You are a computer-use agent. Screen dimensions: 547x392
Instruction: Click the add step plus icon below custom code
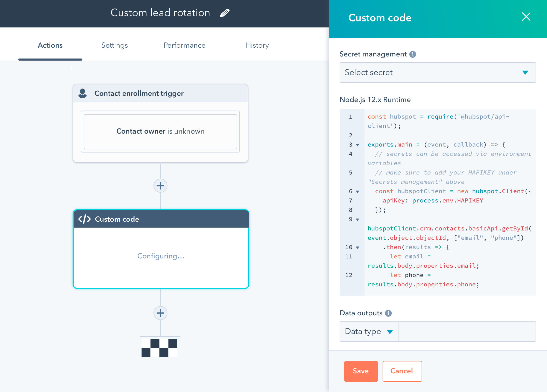tap(160, 313)
